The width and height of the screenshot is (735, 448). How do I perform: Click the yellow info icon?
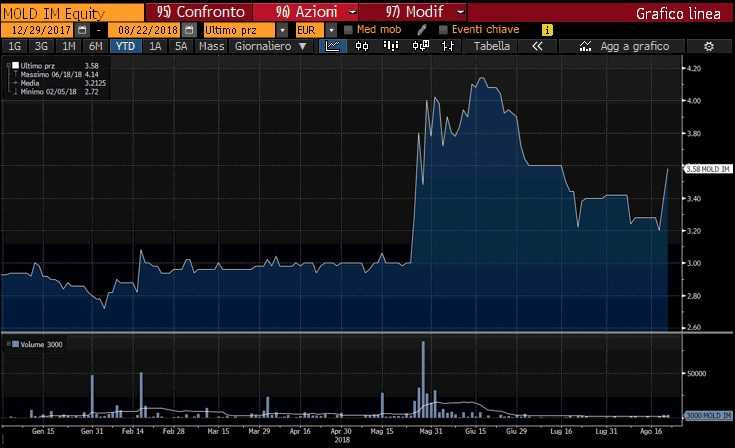(x=547, y=30)
